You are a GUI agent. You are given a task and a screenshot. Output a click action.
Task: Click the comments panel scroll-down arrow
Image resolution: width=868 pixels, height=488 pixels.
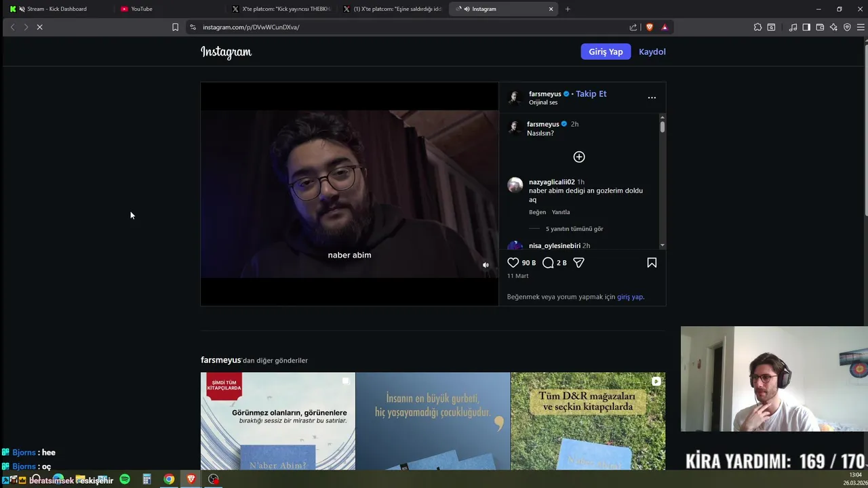click(663, 245)
